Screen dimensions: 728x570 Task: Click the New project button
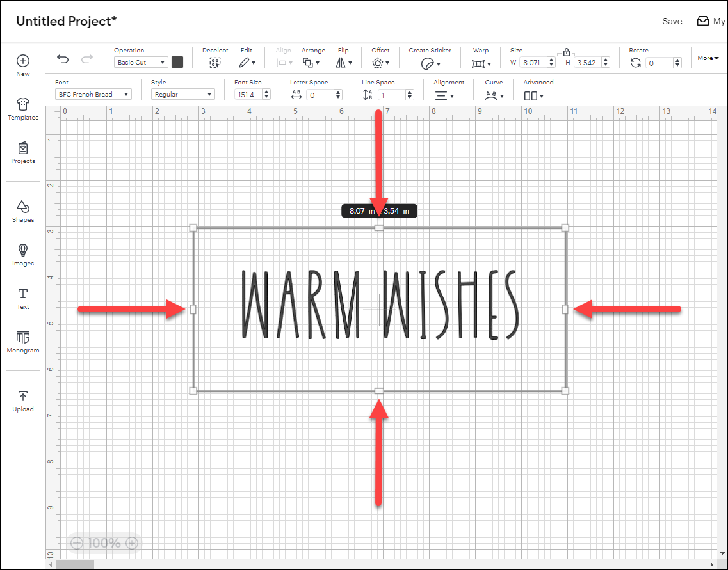23,65
